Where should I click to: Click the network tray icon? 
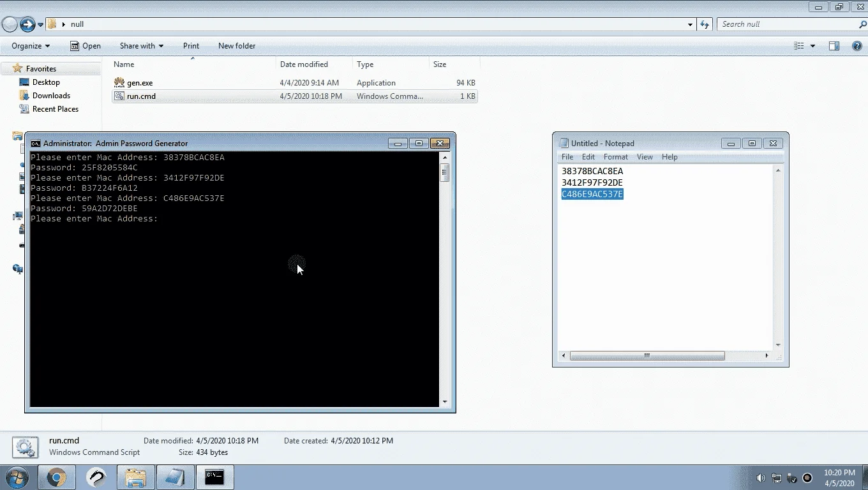pos(777,478)
